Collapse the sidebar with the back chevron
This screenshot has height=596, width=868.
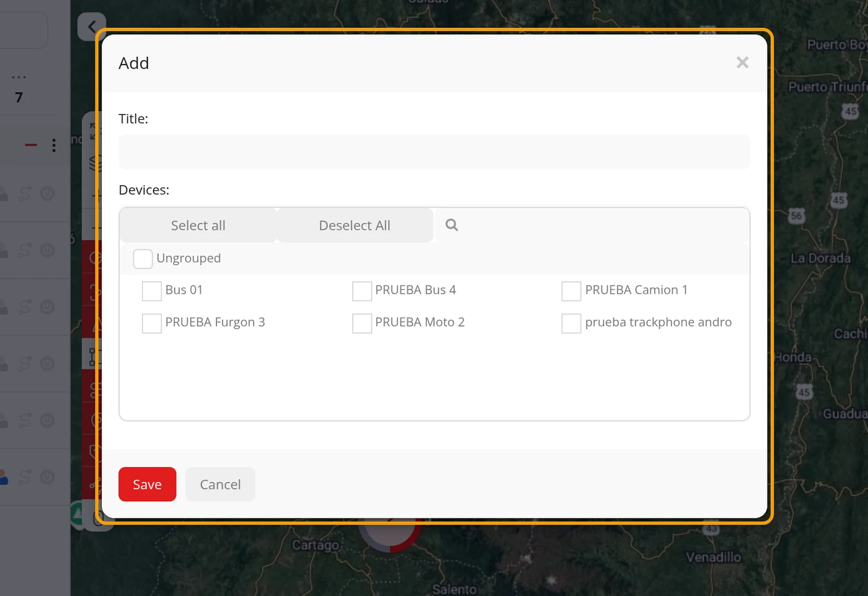coord(92,27)
